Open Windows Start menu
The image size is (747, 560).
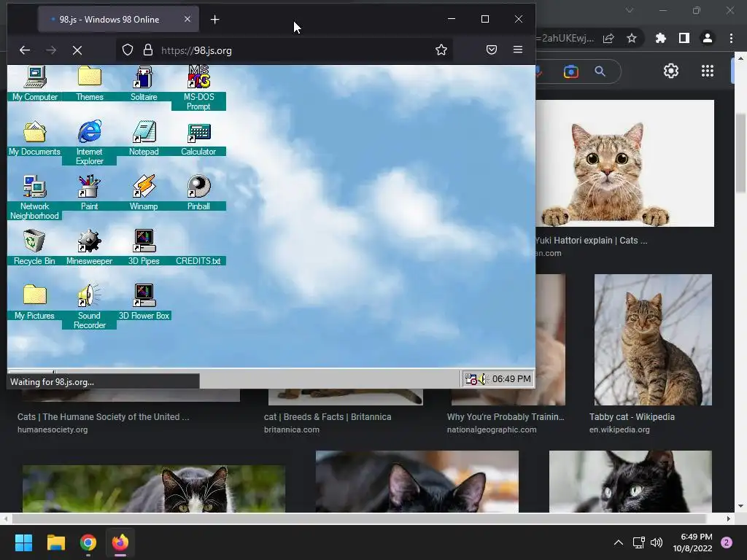[x=23, y=542]
